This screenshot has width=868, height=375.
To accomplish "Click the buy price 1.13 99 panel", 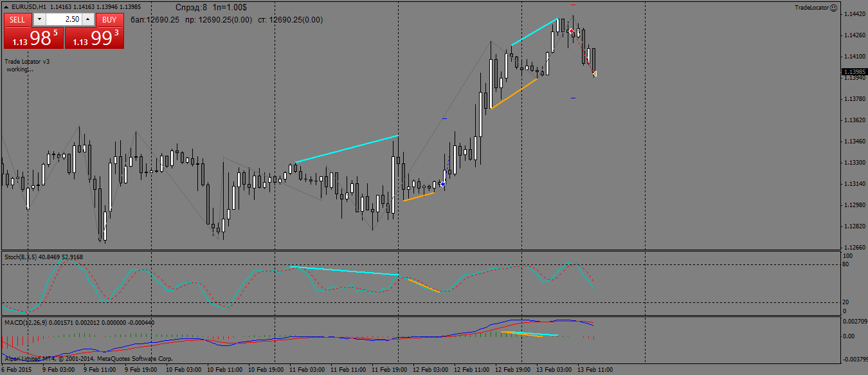I will [x=95, y=38].
